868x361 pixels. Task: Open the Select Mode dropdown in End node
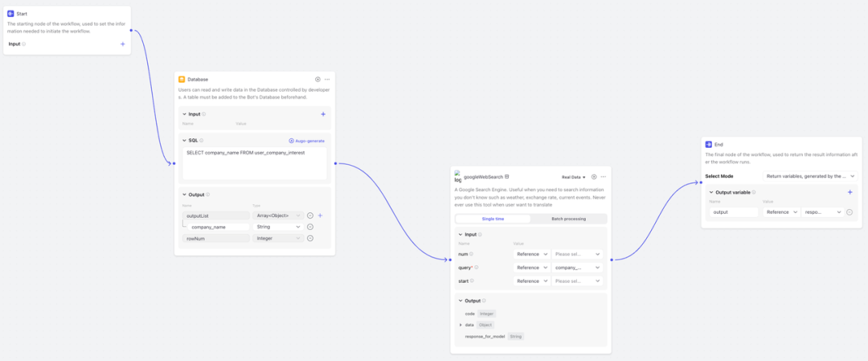pos(810,175)
